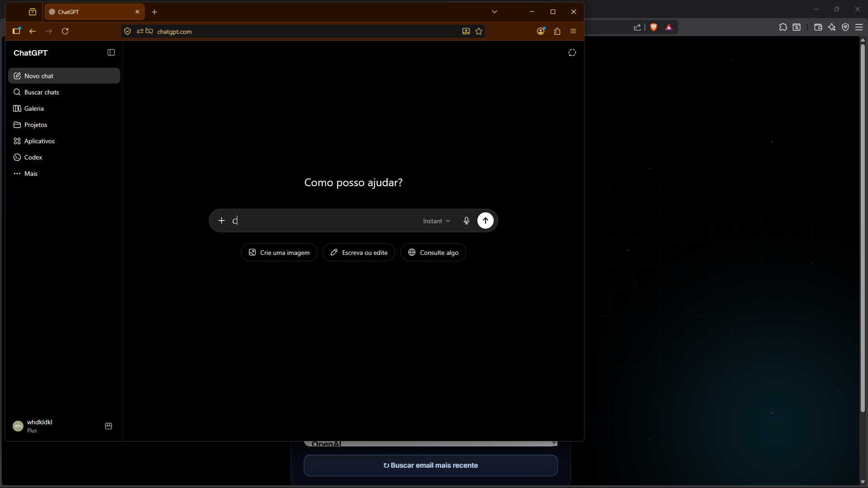Click Buscar email mais recente button
The width and height of the screenshot is (868, 488).
431,465
